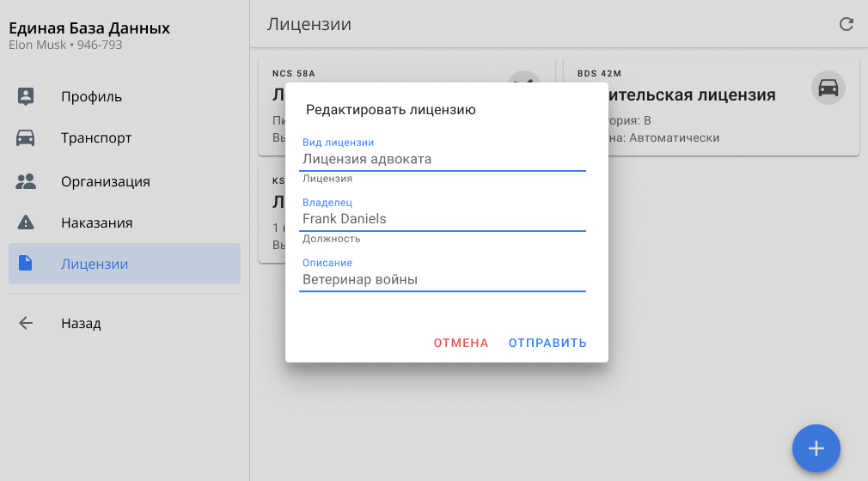
Task: Click the Elon Musk • 946-793 user info
Action: [x=65, y=45]
